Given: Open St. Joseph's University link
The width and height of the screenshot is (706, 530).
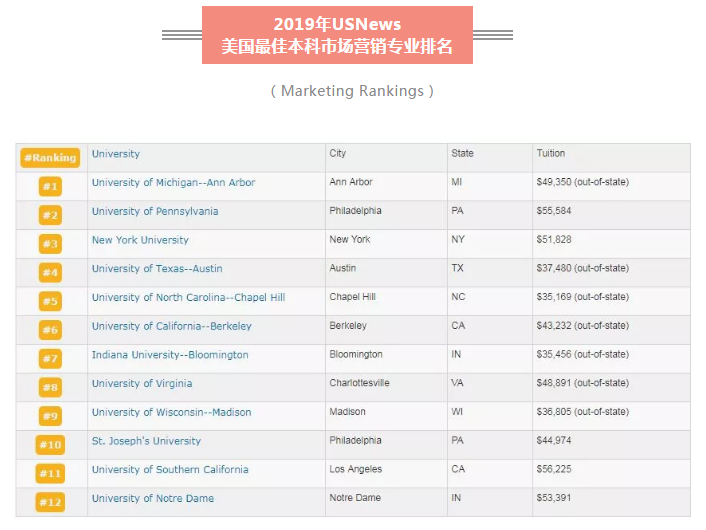Looking at the screenshot, I should point(146,441).
